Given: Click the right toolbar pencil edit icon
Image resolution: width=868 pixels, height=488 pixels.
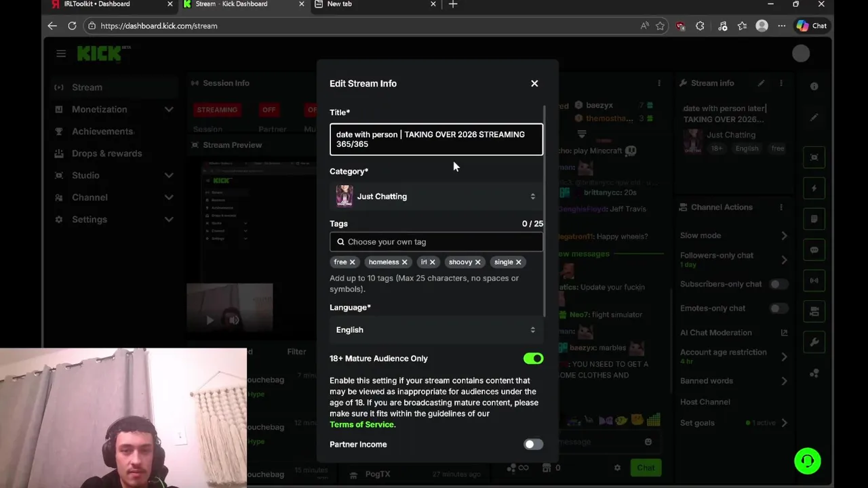Looking at the screenshot, I should [x=814, y=118].
